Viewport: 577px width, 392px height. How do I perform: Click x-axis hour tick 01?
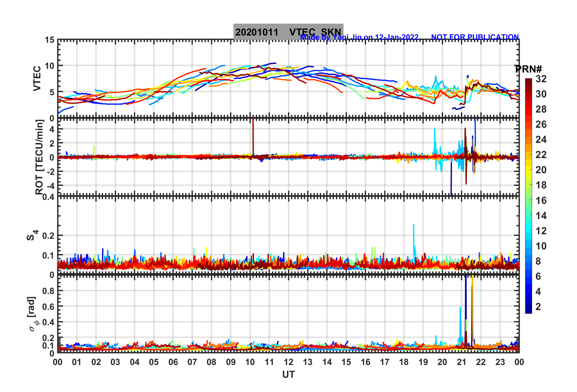tap(77, 362)
